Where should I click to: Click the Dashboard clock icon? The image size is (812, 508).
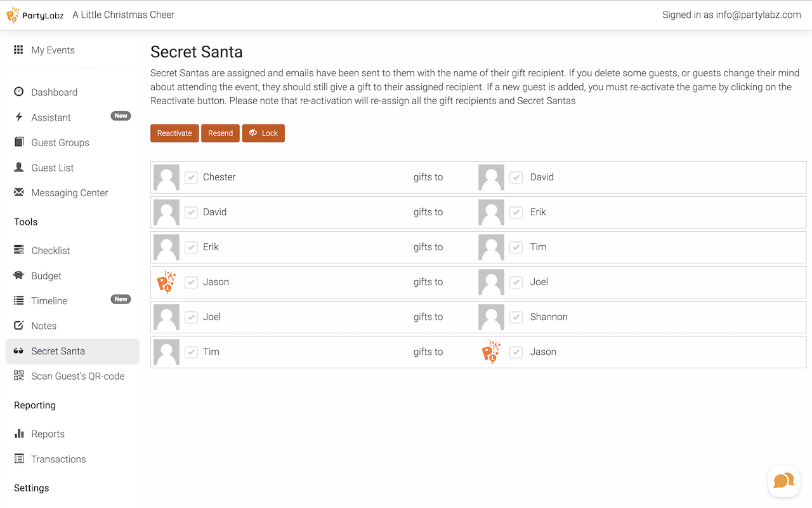click(19, 92)
